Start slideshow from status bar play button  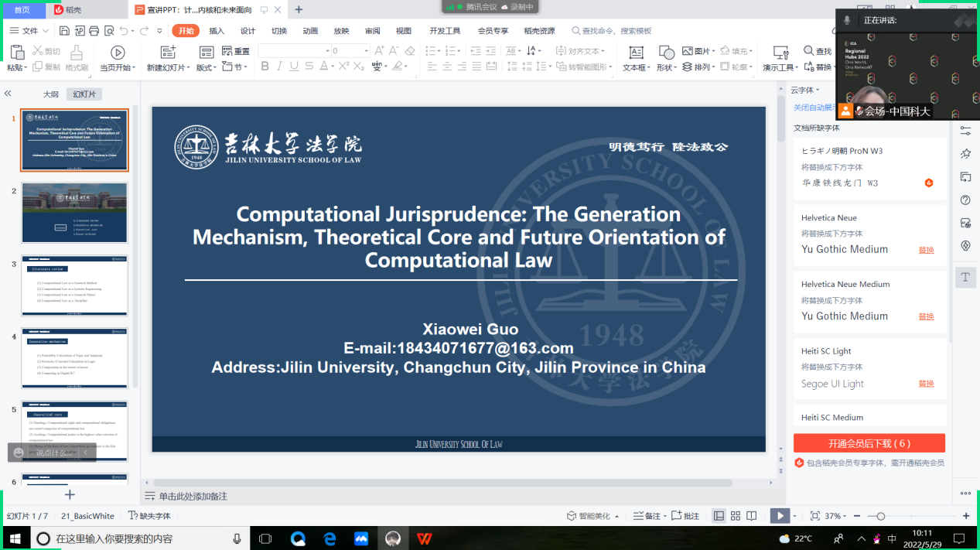tap(780, 516)
